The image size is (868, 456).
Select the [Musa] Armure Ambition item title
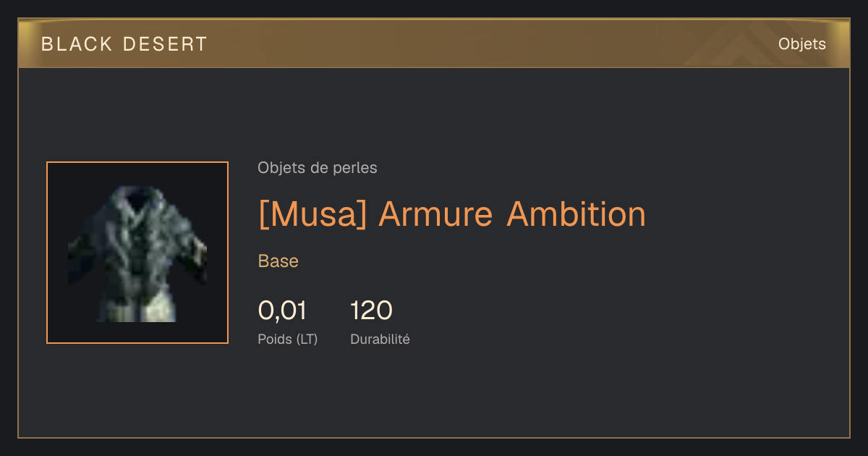(x=451, y=214)
